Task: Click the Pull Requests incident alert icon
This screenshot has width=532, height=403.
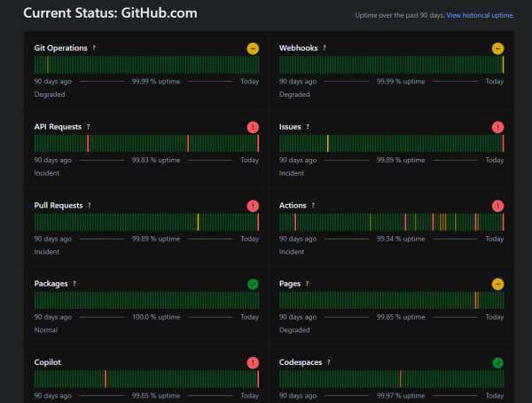Action: (x=253, y=206)
